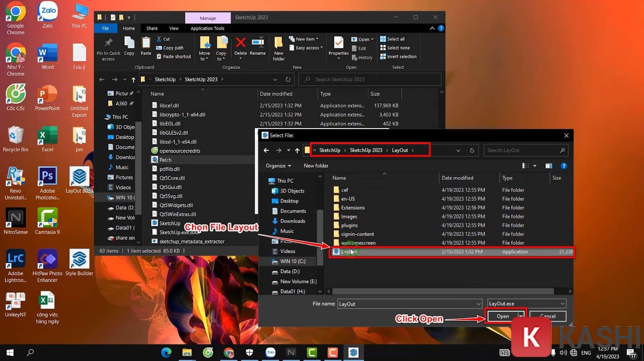The width and height of the screenshot is (644, 361).
Task: Select the Extensions folder in the dialog
Action: pos(353,208)
